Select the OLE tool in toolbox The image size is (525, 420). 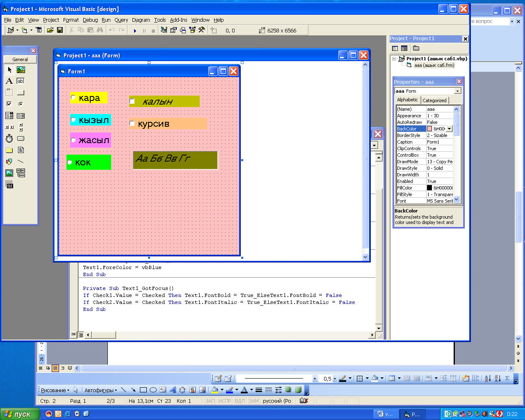(9, 185)
